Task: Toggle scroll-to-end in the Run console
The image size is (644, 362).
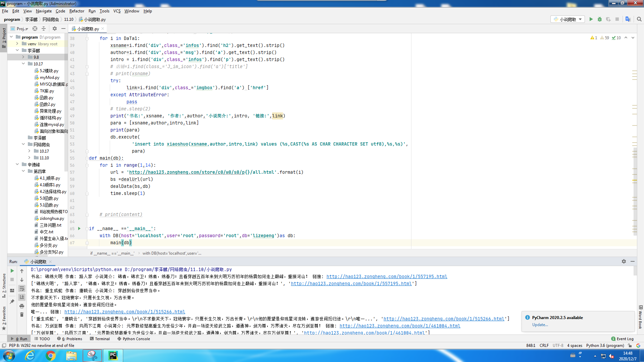Action: coord(22,297)
